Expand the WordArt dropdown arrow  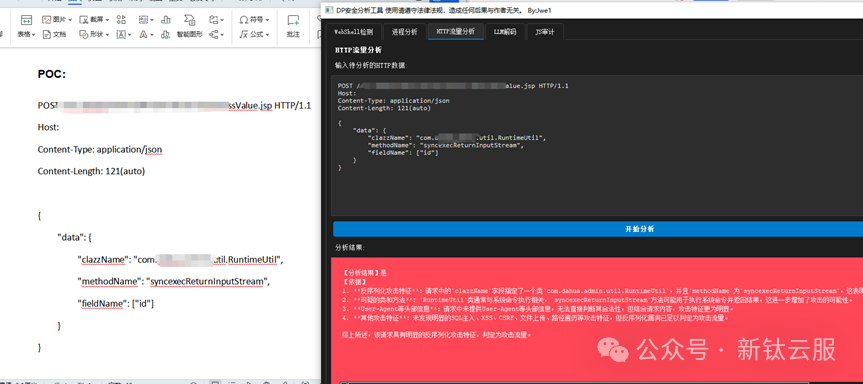[152, 35]
